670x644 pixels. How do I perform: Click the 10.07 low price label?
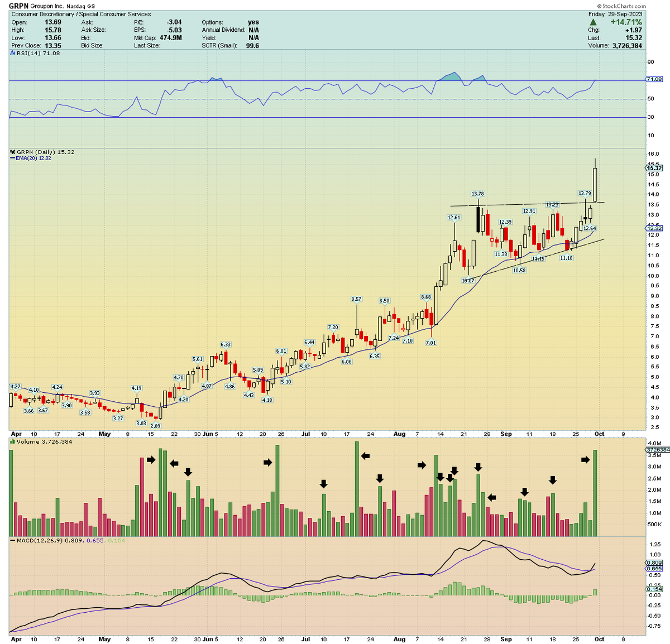coord(467,280)
